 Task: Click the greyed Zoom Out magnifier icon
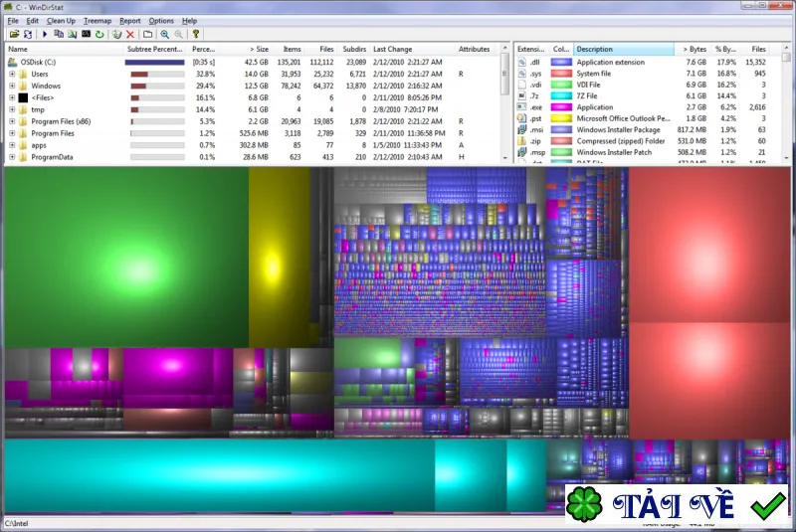pyautogui.click(x=179, y=34)
